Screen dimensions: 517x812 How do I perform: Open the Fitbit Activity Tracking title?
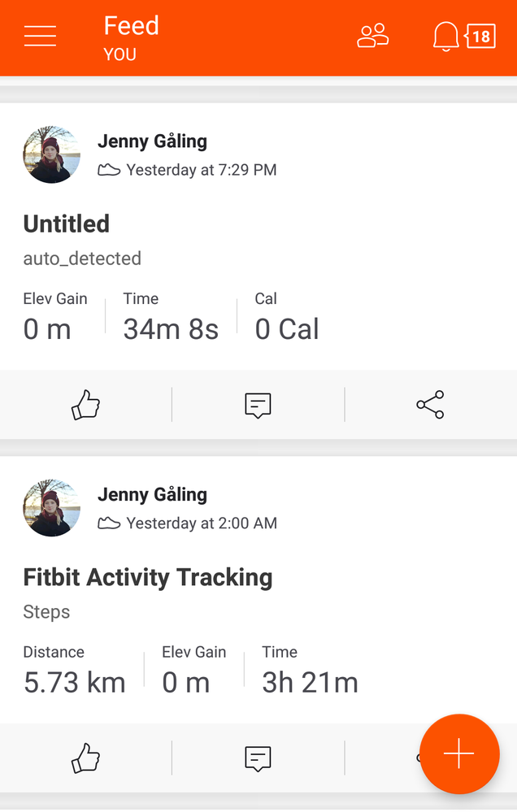point(148,577)
